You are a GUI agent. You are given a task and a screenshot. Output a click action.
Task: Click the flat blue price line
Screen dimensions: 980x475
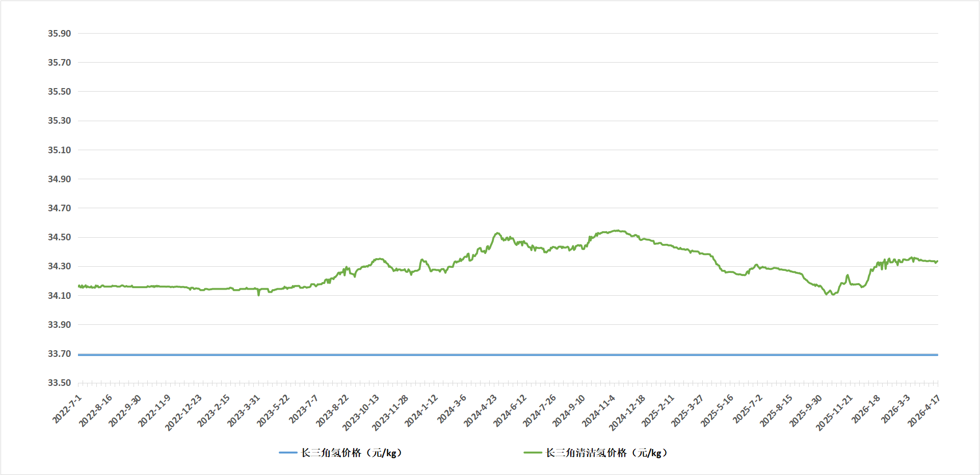508,355
